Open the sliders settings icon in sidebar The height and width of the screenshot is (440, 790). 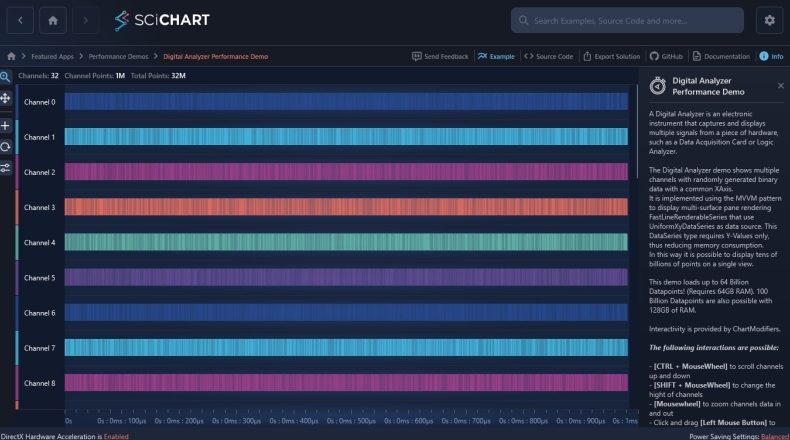[x=6, y=168]
